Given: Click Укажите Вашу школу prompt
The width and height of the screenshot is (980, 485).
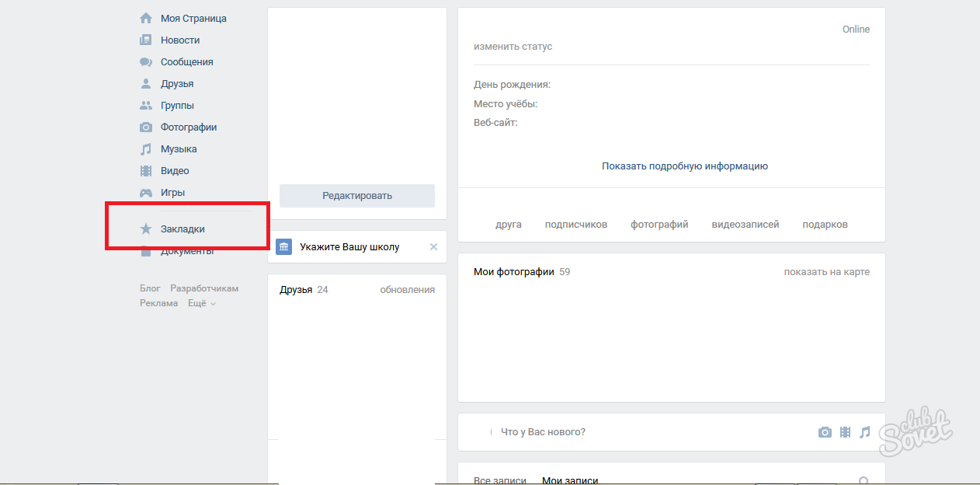Looking at the screenshot, I should (349, 247).
